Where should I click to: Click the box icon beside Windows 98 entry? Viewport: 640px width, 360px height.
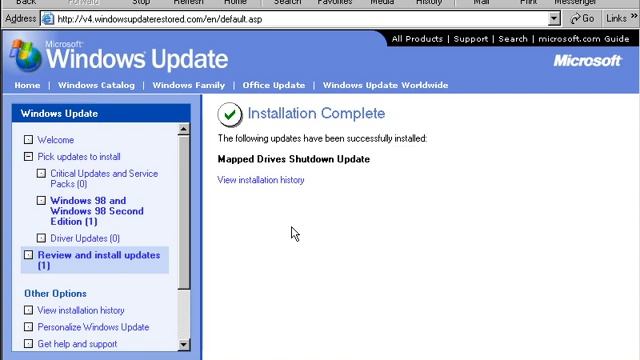41,200
